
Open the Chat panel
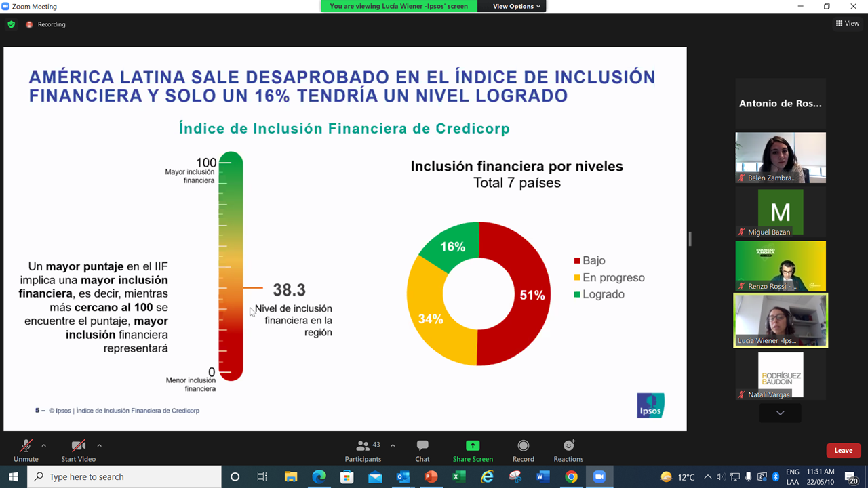[422, 450]
